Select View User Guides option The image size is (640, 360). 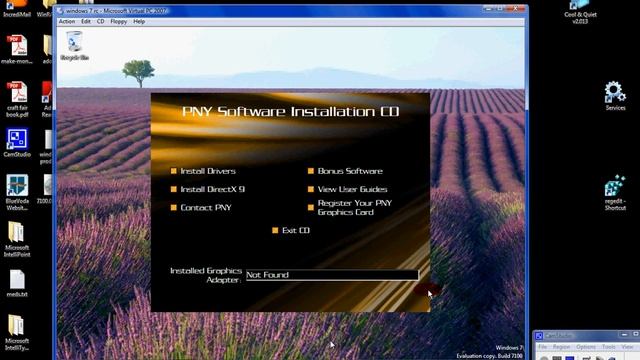[347, 189]
